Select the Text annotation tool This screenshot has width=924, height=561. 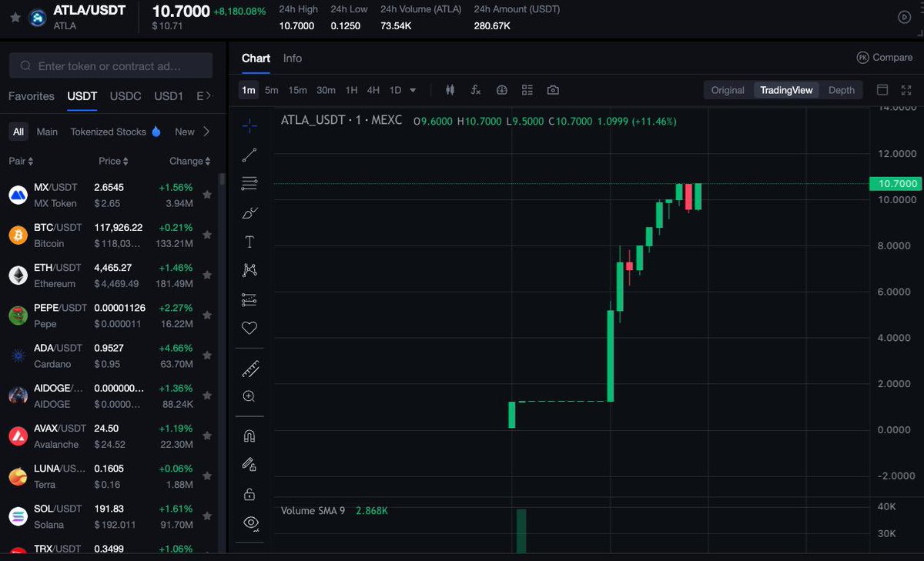coord(249,242)
